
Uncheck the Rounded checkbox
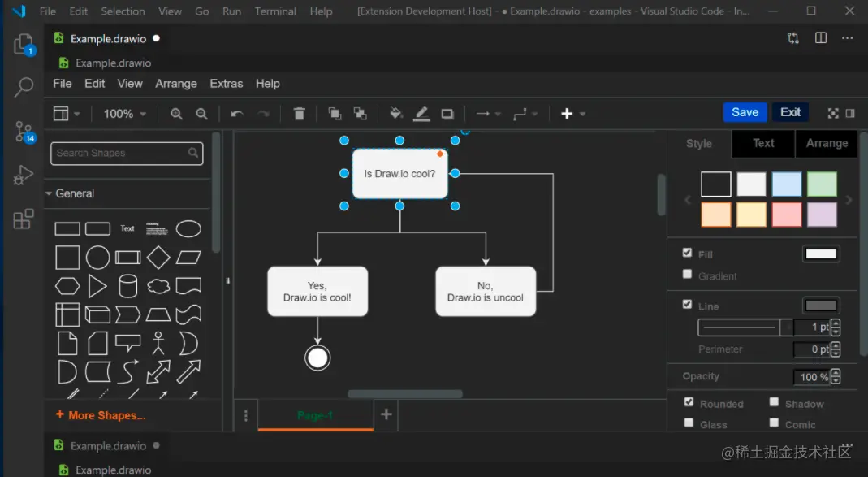coord(689,402)
